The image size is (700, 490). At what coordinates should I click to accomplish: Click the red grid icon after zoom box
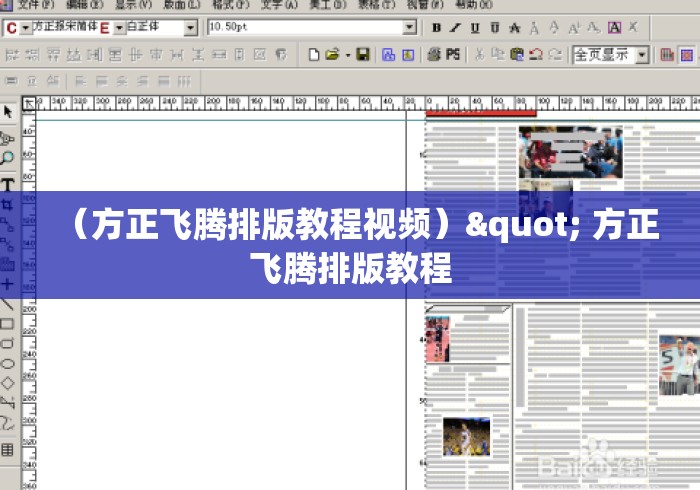[x=667, y=55]
